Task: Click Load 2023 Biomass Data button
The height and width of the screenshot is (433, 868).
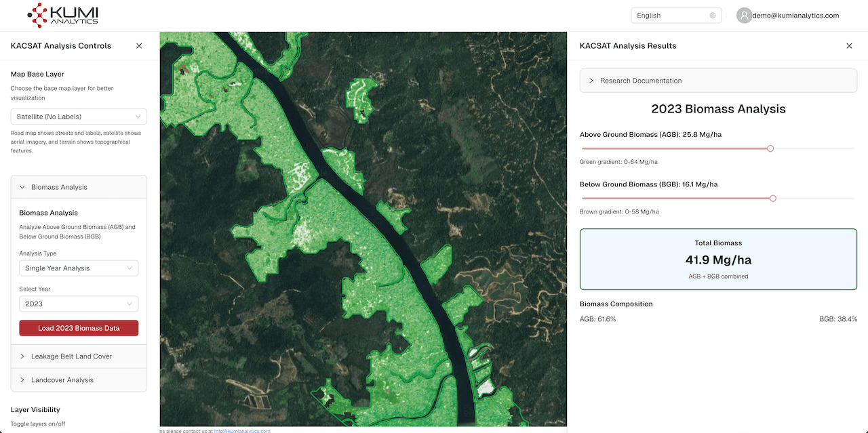Action: pos(79,328)
